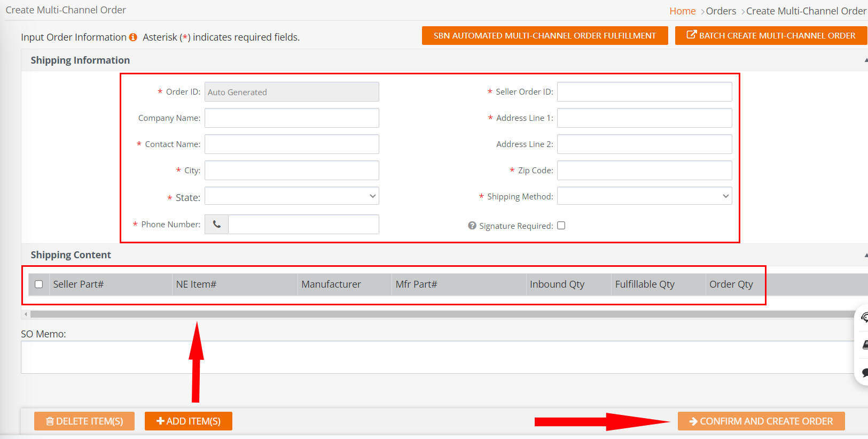
Task: Enable the Signature Required checkbox
Action: (x=561, y=226)
